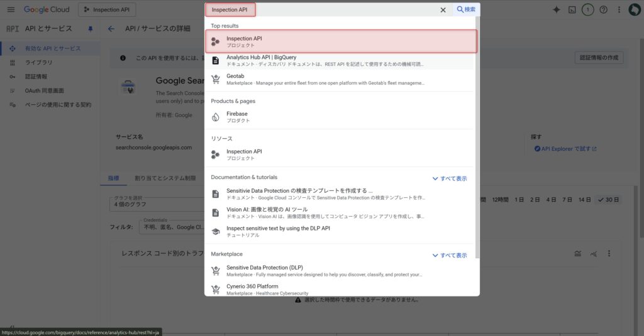Viewport: 644px width, 336px height.
Task: Select the 14 日 time range
Action: point(585,200)
